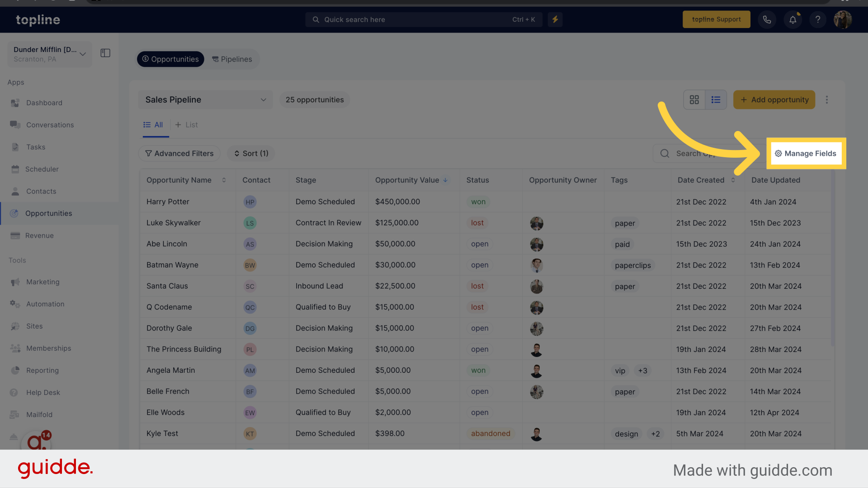Open the Sort (1) dropdown
Viewport: 868px width, 488px height.
251,154
